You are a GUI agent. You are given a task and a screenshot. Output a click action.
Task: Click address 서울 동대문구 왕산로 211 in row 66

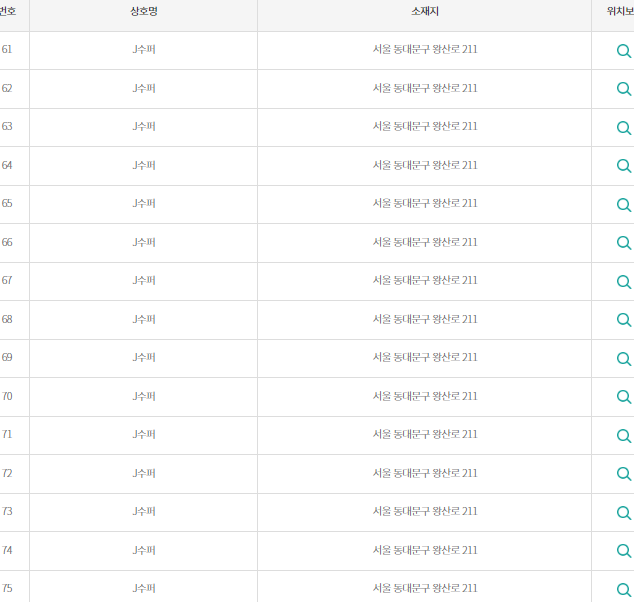click(425, 242)
